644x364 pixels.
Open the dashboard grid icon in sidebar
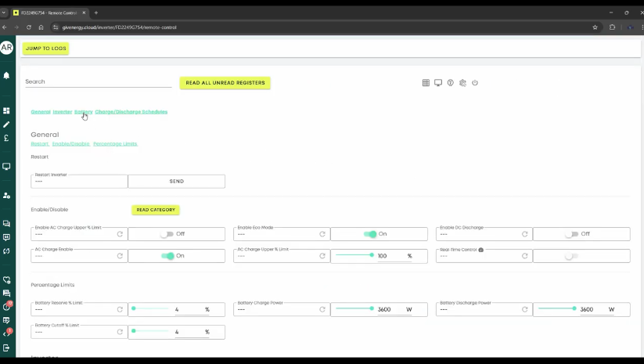(x=6, y=110)
